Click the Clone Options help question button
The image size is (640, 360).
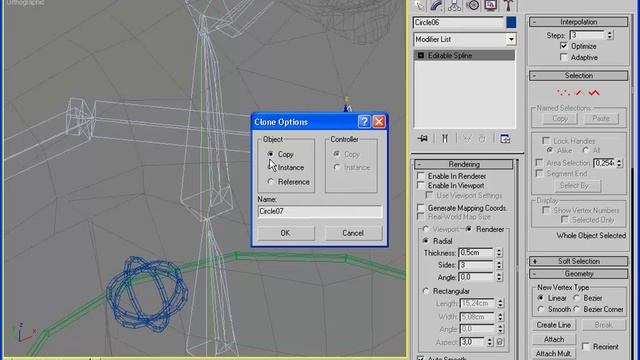point(364,121)
